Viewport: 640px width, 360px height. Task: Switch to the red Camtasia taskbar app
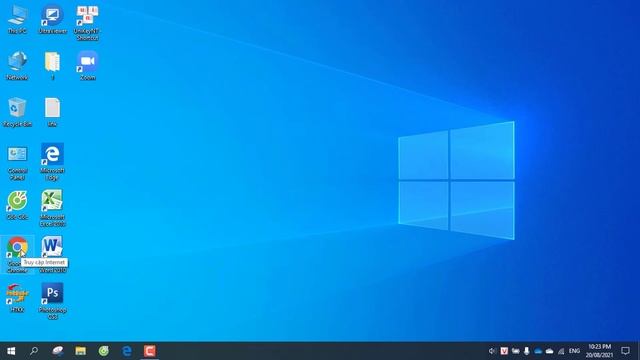tap(150, 351)
